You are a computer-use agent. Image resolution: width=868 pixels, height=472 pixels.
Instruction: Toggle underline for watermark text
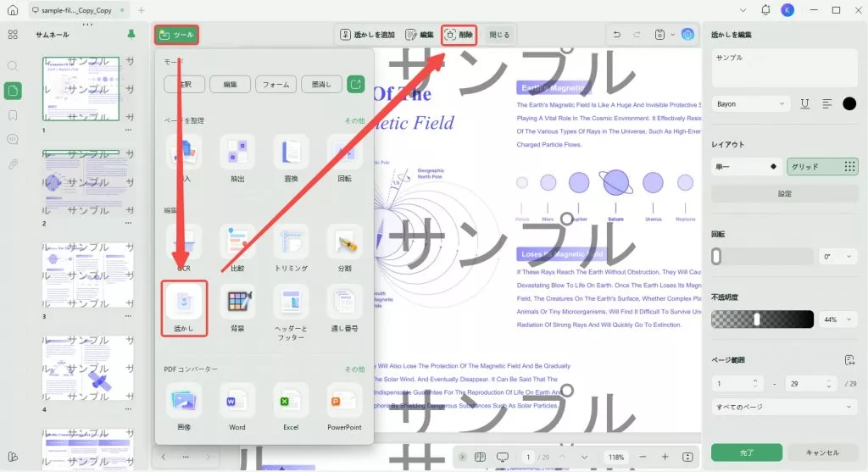tap(804, 103)
